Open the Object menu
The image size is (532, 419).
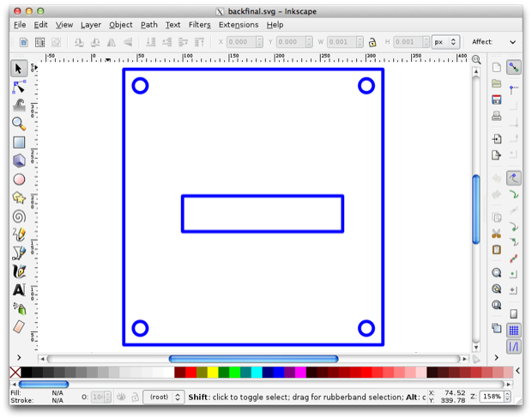click(x=120, y=25)
